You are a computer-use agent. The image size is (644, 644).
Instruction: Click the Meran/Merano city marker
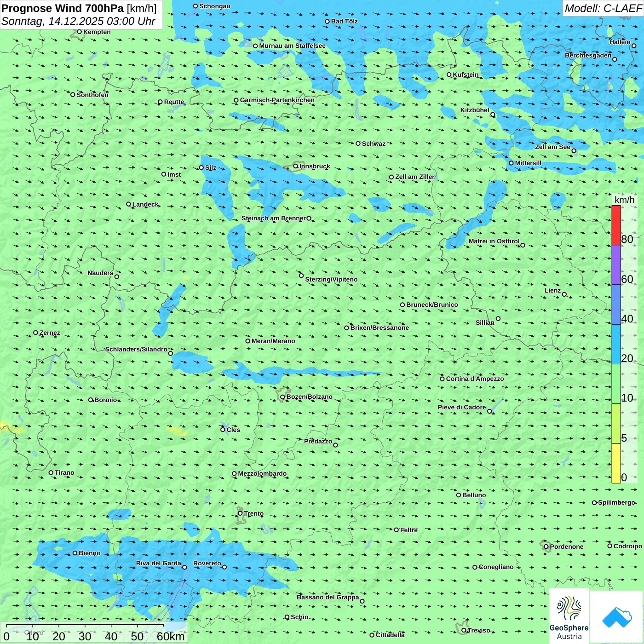click(248, 341)
